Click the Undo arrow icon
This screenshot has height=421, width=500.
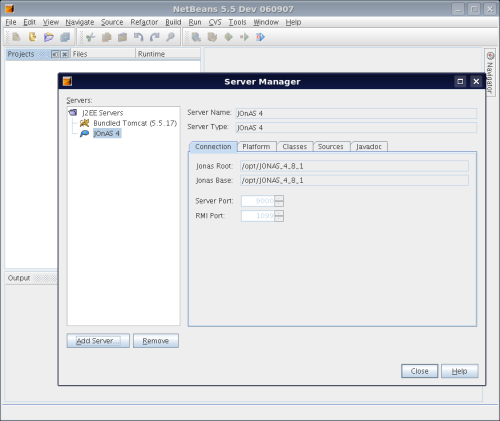pyautogui.click(x=138, y=37)
